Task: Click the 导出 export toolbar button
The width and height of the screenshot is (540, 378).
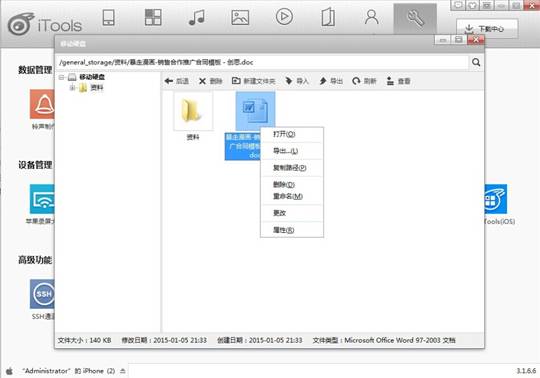Action: pos(331,81)
